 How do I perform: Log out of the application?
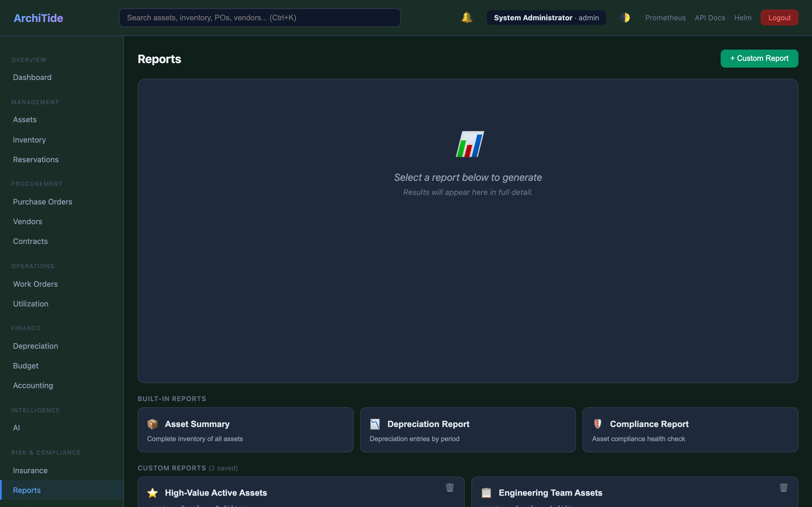point(779,17)
